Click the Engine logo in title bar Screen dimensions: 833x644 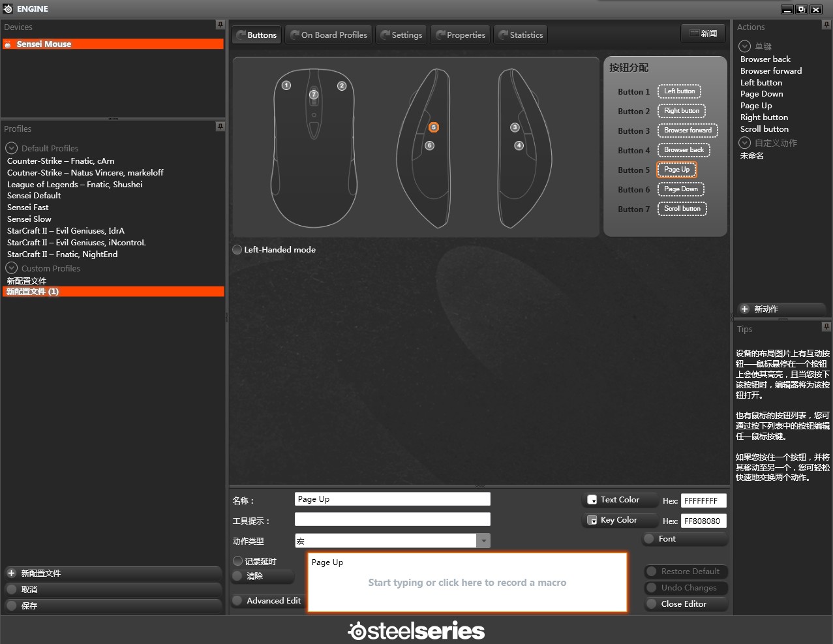pyautogui.click(x=8, y=8)
